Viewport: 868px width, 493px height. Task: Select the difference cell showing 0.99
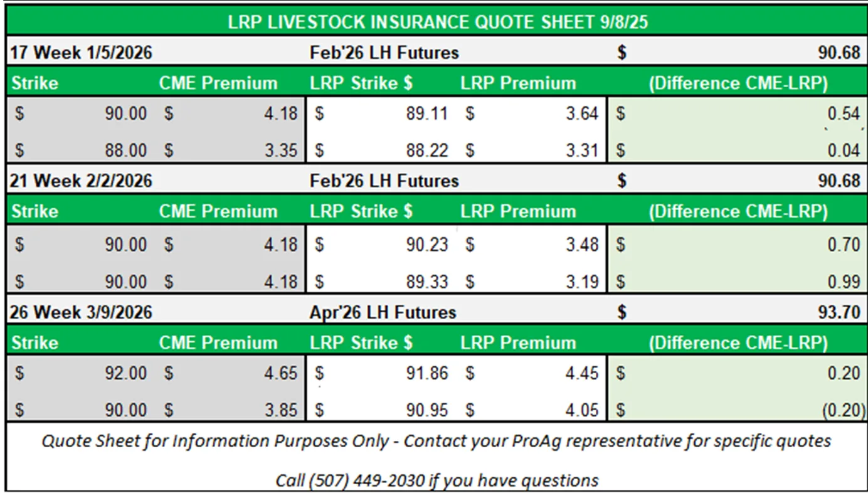[x=843, y=281]
